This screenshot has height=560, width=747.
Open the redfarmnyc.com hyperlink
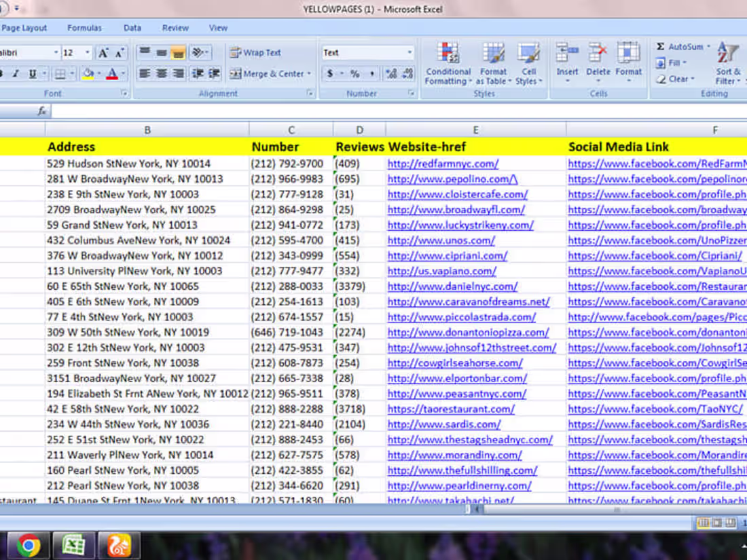pyautogui.click(x=441, y=164)
